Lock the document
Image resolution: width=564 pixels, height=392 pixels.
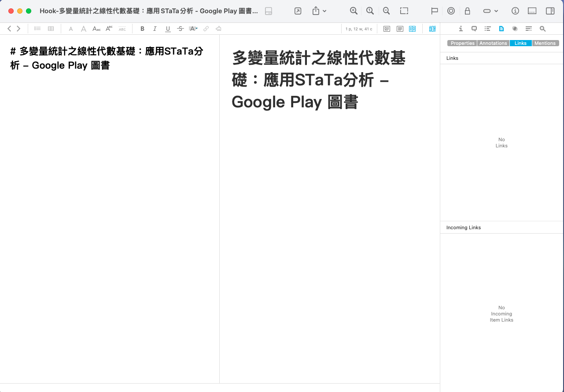pyautogui.click(x=468, y=11)
